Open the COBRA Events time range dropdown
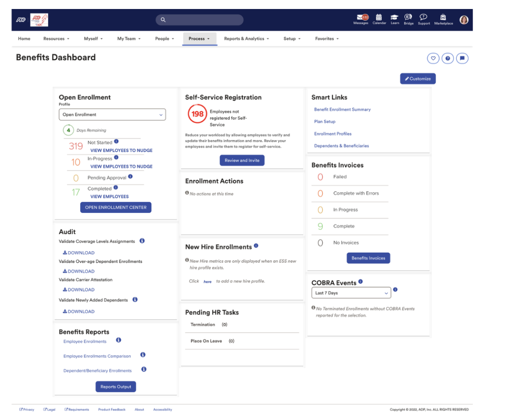Viewport: 516px width, 420px height. [x=351, y=293]
